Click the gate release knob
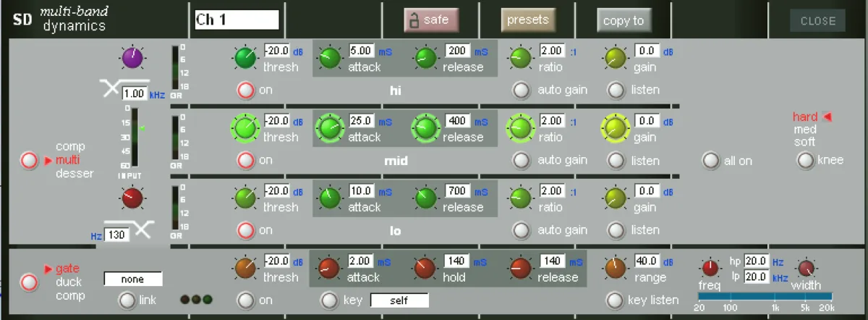Screen dimensions: 868x320 pos(520,269)
